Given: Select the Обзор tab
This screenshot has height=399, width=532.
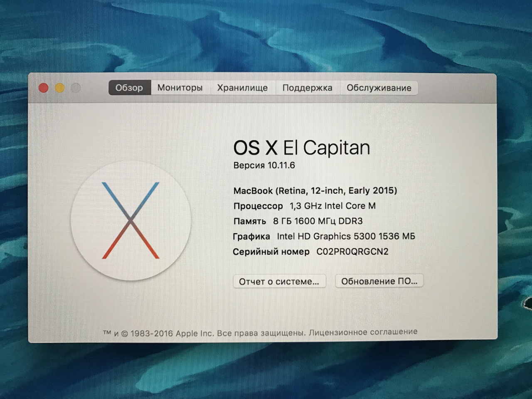Looking at the screenshot, I should pyautogui.click(x=129, y=88).
